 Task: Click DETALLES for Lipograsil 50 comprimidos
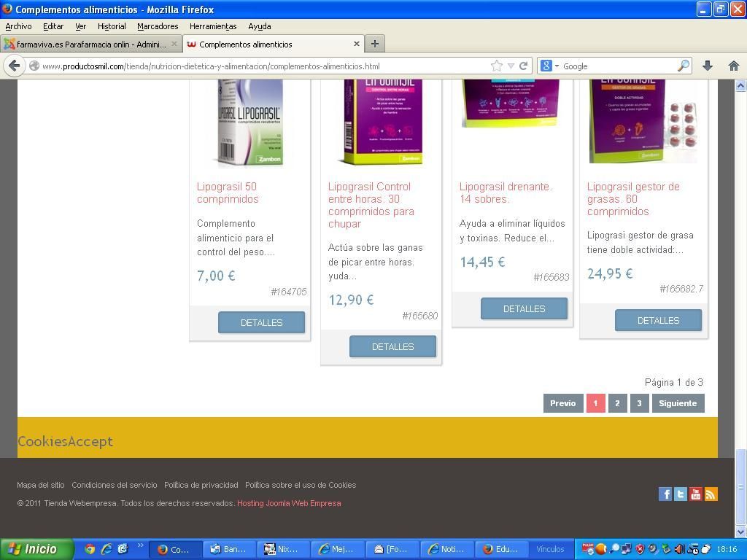click(262, 322)
